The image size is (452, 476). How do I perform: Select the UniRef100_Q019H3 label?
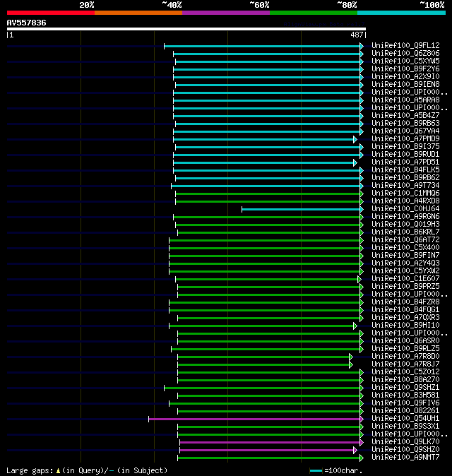pyautogui.click(x=405, y=225)
